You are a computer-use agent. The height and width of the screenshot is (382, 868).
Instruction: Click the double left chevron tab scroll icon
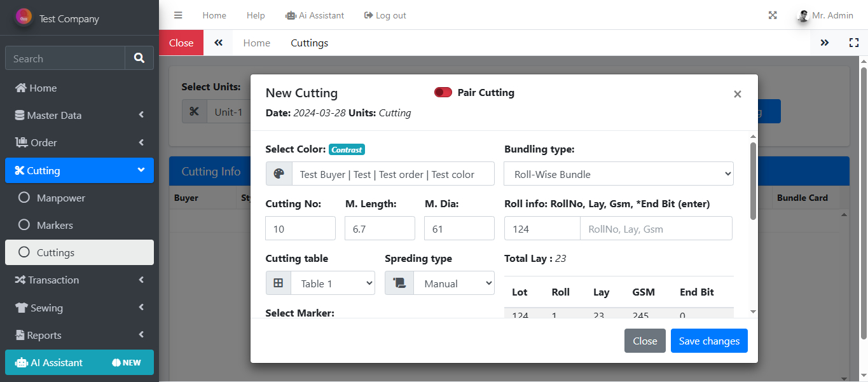[218, 43]
